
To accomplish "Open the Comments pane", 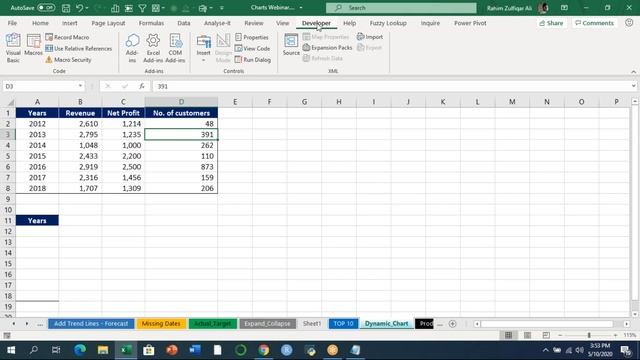I will (594, 23).
